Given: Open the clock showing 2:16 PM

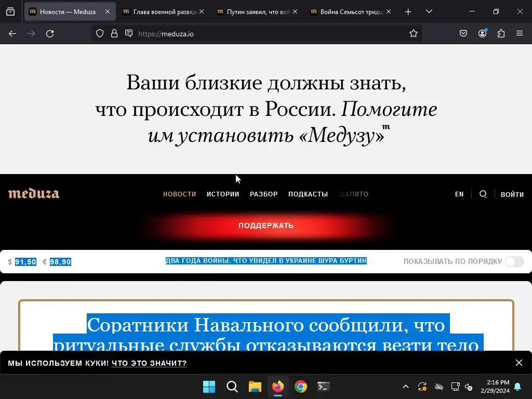Looking at the screenshot, I should (495, 387).
